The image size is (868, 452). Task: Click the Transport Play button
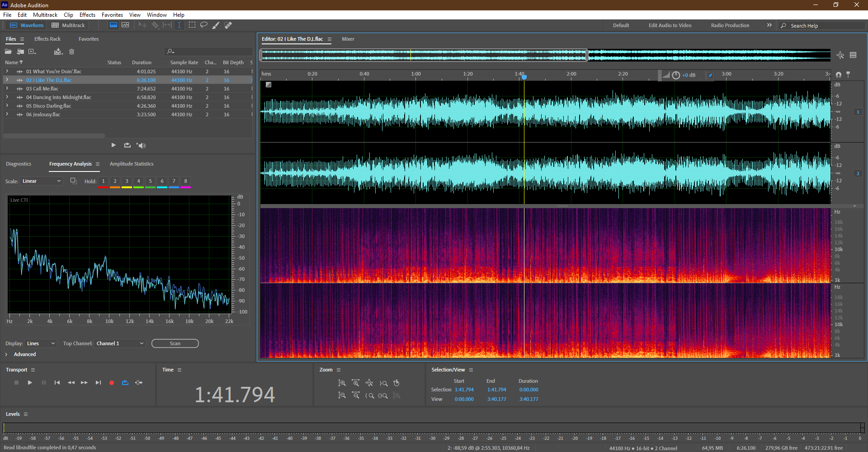[30, 383]
